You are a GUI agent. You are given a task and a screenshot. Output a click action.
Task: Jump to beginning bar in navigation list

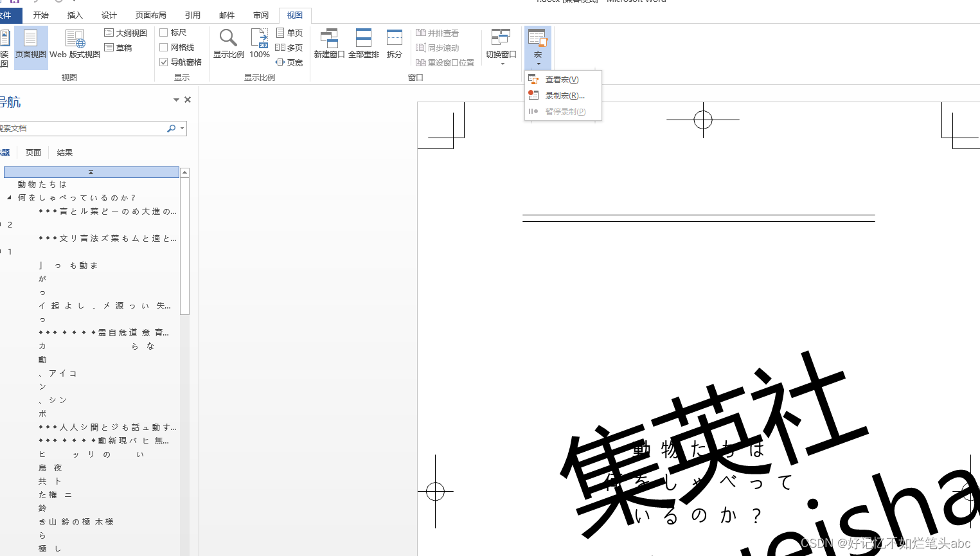point(91,172)
